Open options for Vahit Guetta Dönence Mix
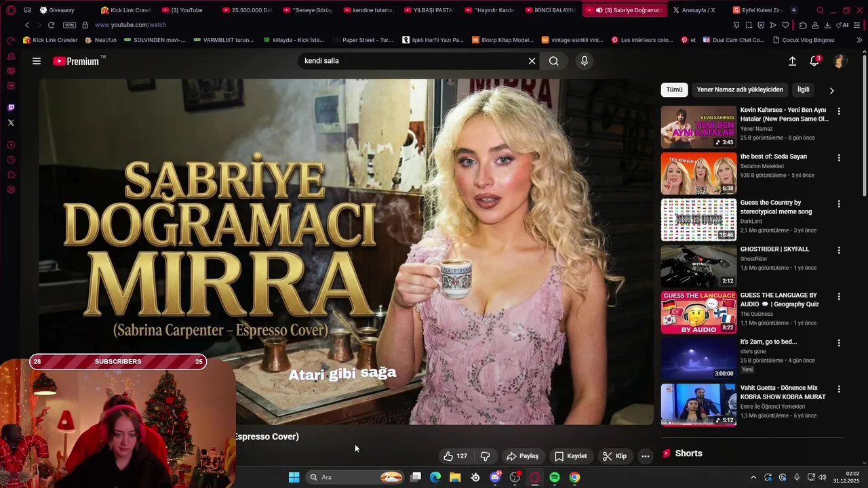Image resolution: width=868 pixels, height=488 pixels. click(839, 389)
